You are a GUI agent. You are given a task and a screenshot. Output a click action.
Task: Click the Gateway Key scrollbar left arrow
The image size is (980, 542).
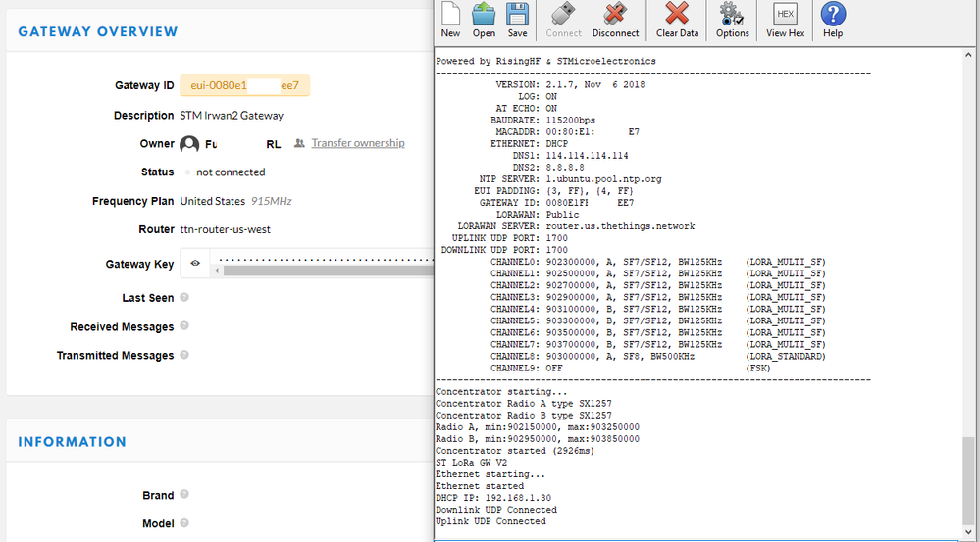[217, 271]
